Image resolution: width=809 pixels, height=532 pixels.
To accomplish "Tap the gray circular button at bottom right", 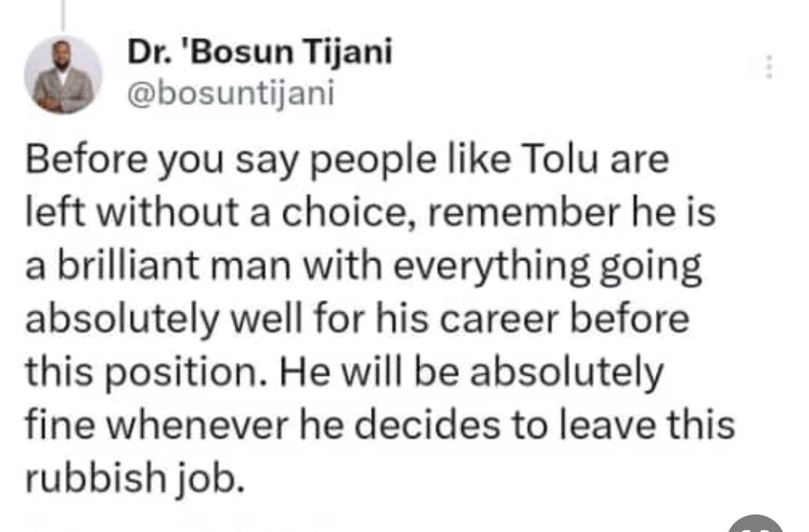I will click(x=756, y=524).
